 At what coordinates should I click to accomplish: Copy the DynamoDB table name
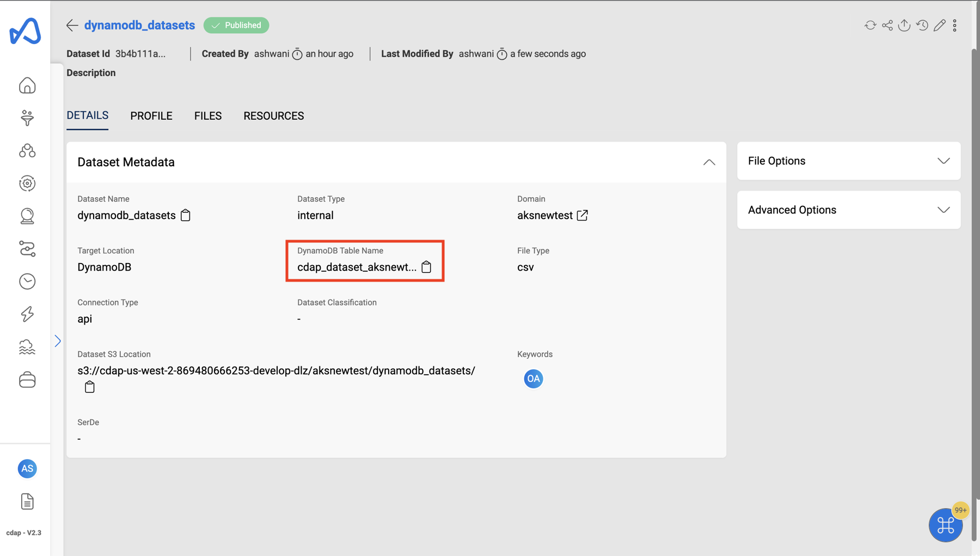426,267
